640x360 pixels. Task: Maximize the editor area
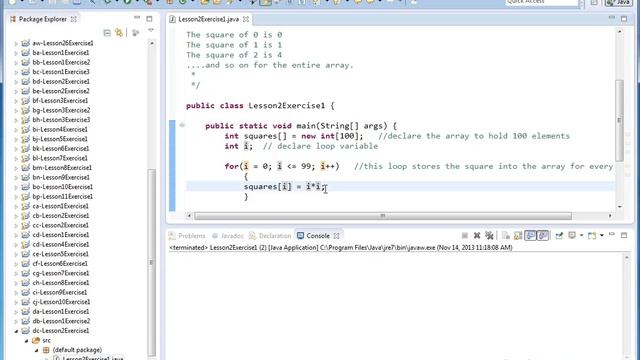tap(624, 19)
